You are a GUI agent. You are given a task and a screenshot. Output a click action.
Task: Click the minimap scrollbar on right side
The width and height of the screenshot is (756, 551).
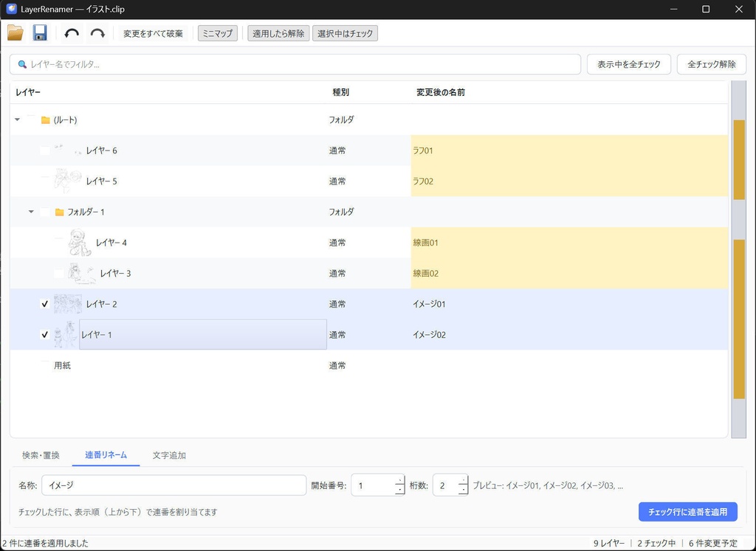click(738, 259)
